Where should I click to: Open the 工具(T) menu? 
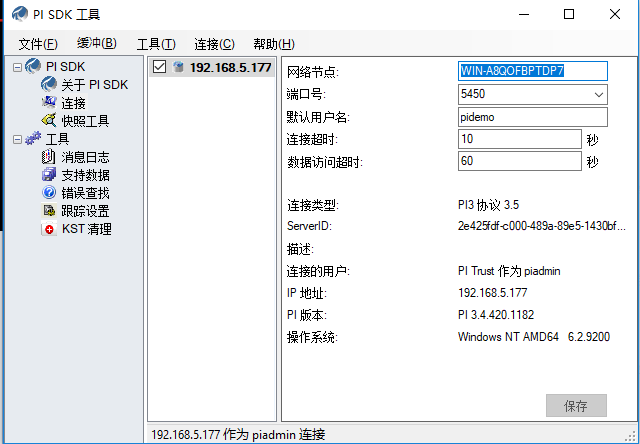156,44
